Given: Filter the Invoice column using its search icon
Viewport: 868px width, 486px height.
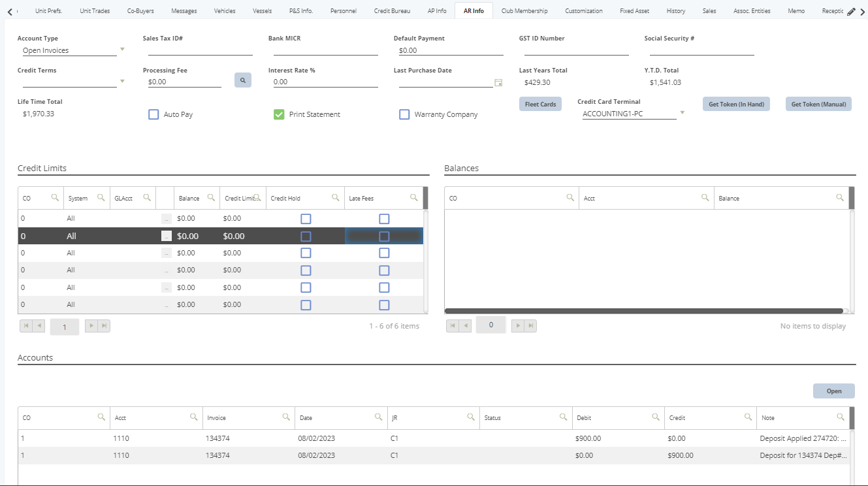Looking at the screenshot, I should click(x=285, y=417).
